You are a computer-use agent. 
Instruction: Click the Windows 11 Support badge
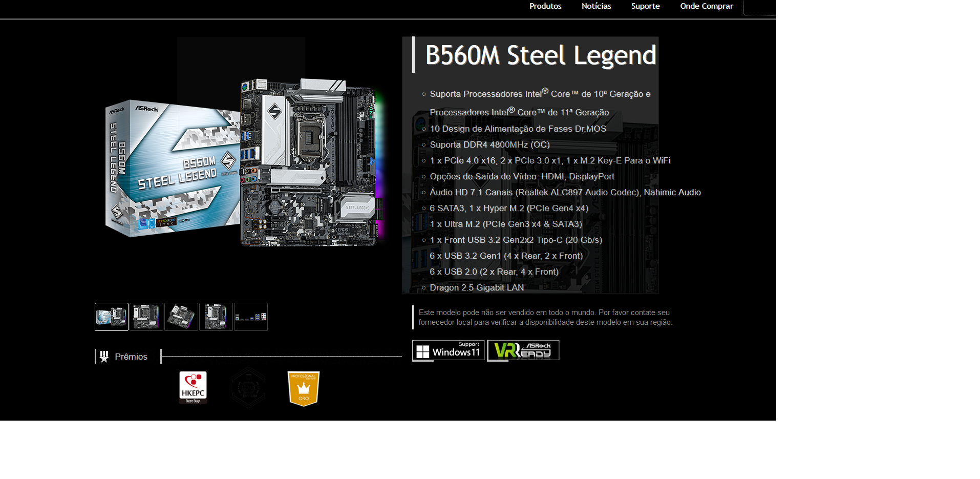pos(449,350)
